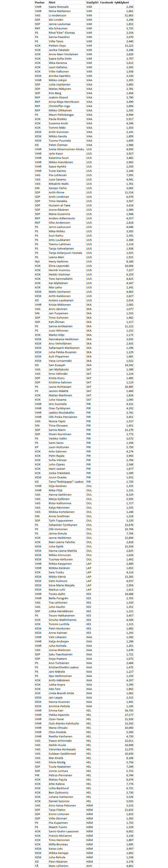168x868 pixels.
Task: Select the Facebook-tykkäykset column header
Action: [x=114, y=2]
